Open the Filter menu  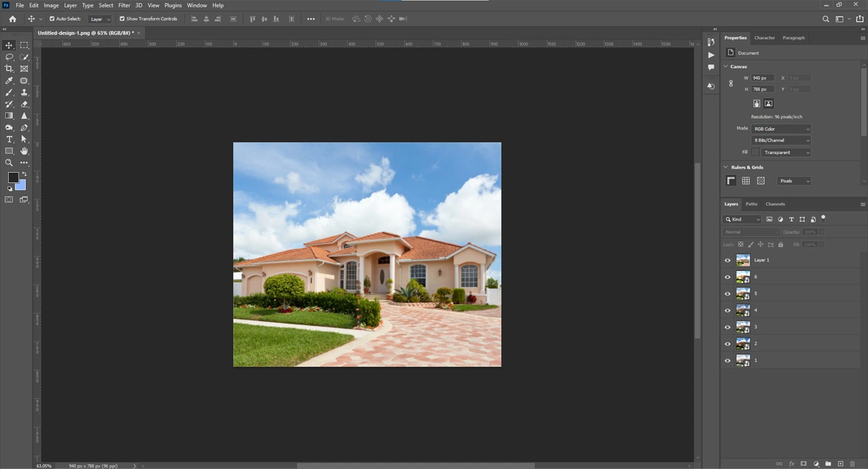(x=124, y=5)
